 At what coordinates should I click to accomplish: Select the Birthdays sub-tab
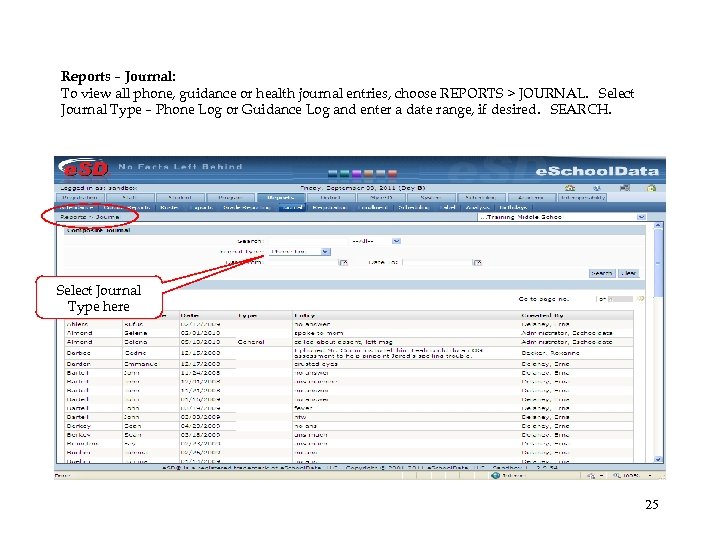[513, 208]
